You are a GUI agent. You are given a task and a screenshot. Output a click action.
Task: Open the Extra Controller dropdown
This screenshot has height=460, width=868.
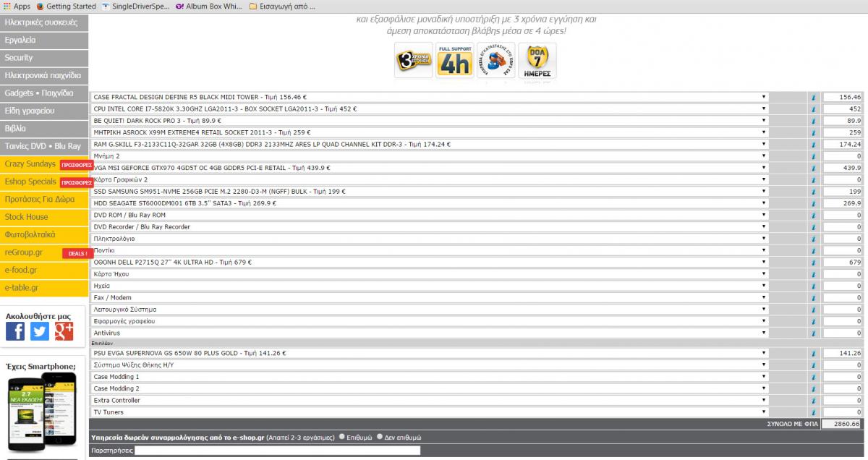[x=429, y=400]
